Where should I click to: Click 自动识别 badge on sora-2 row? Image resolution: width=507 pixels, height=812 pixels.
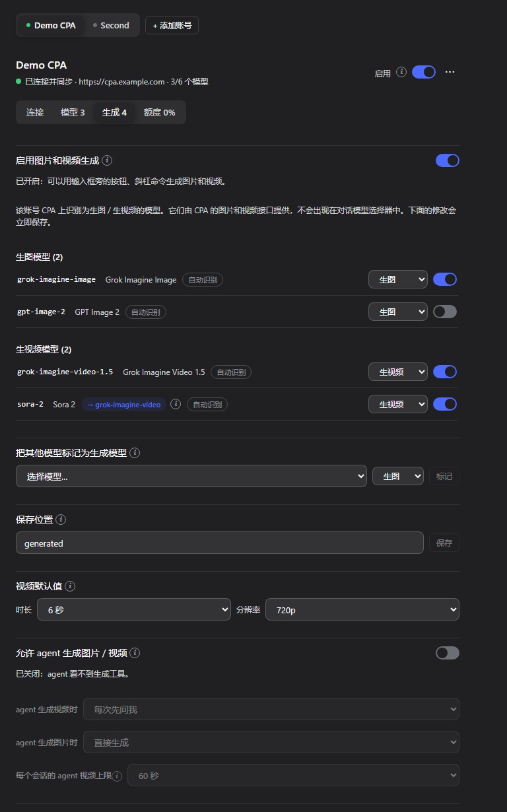tap(207, 405)
